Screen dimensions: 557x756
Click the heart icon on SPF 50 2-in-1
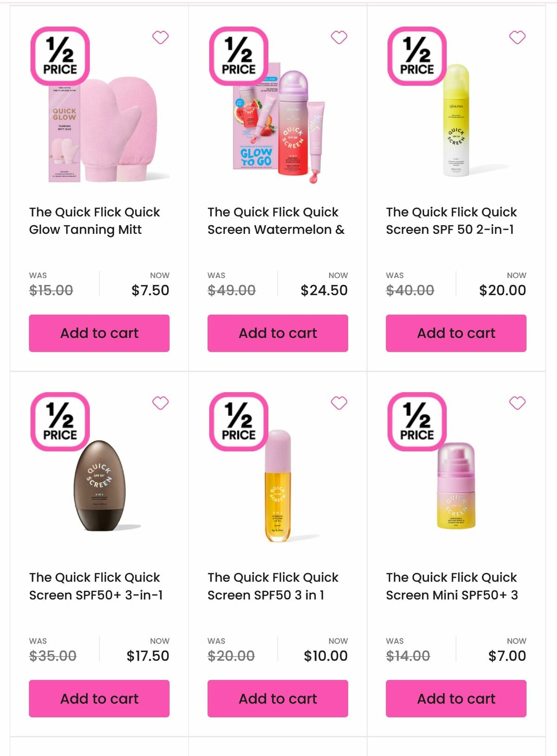[x=517, y=37]
